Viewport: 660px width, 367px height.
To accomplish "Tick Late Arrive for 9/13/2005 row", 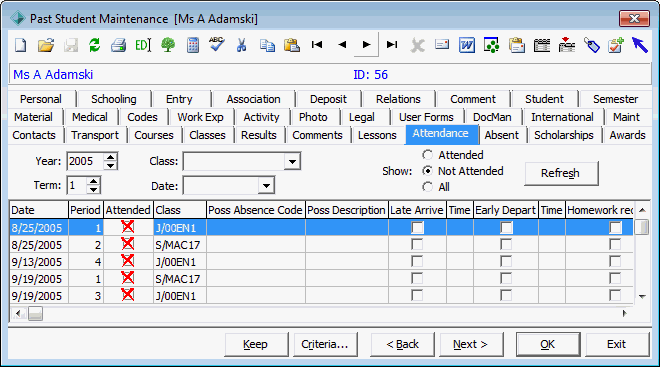I will (x=417, y=262).
